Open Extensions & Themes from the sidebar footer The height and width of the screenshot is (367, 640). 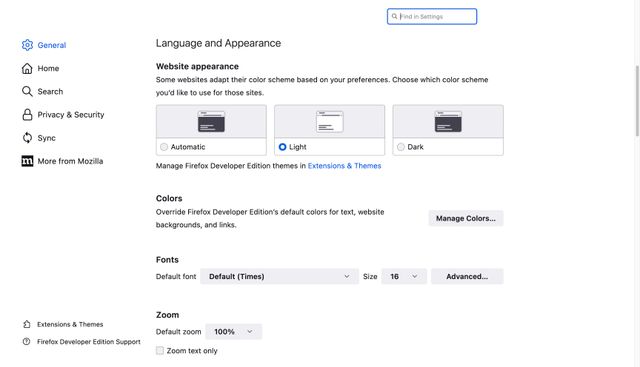pyautogui.click(x=70, y=324)
